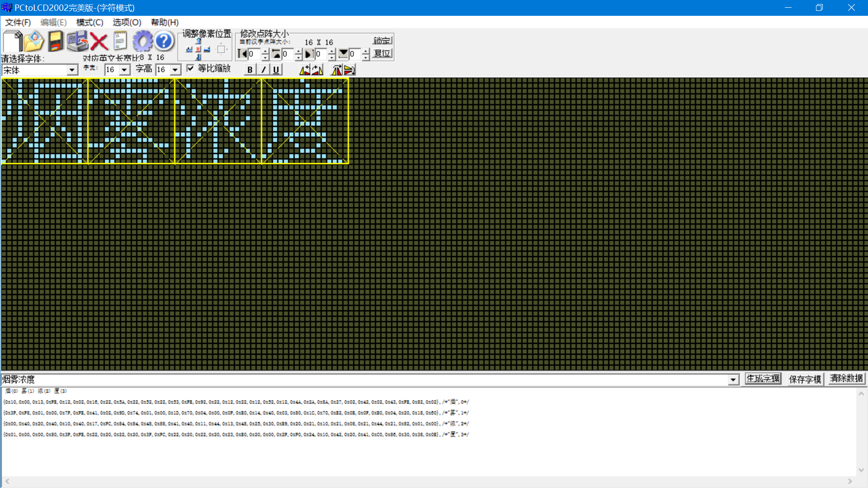Open the Settings gear icon
Viewport: 868px width, 488px height.
[143, 41]
